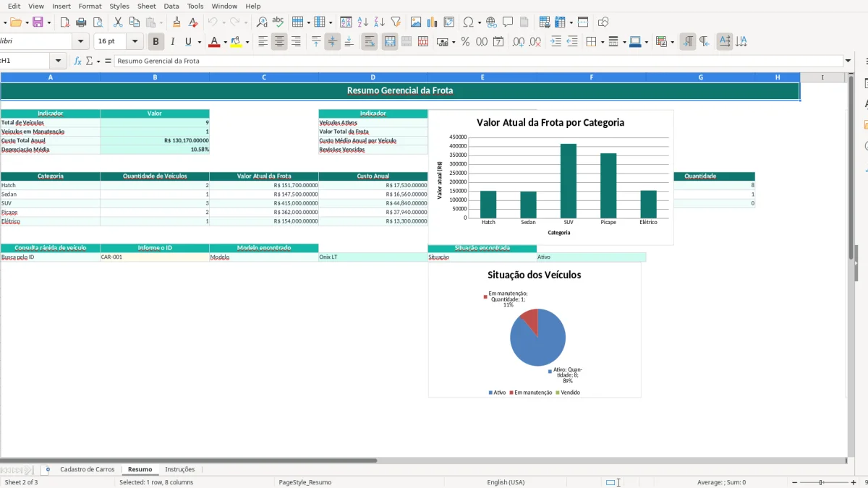Toggle Bold formatting
This screenshot has height=488, width=868.
(x=156, y=42)
